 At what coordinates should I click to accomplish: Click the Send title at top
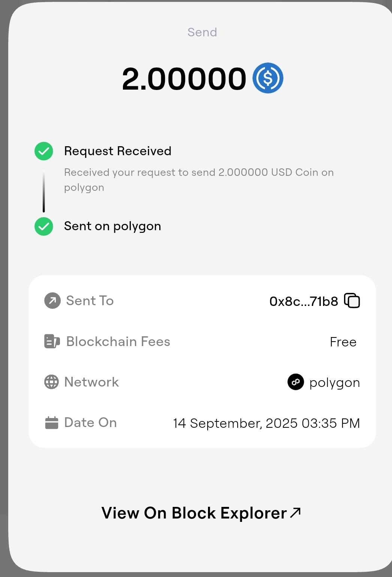pos(202,32)
